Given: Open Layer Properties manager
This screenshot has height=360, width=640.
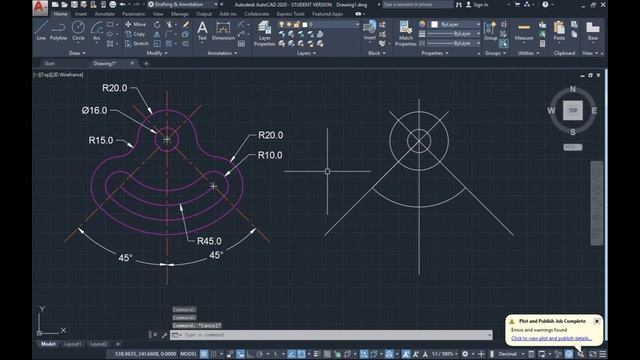Looking at the screenshot, I should point(264,33).
